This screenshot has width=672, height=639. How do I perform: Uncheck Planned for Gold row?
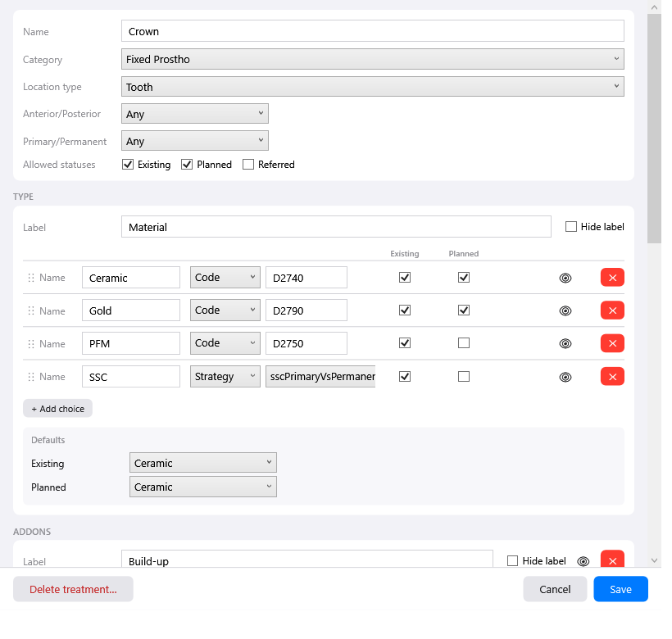[x=464, y=310]
